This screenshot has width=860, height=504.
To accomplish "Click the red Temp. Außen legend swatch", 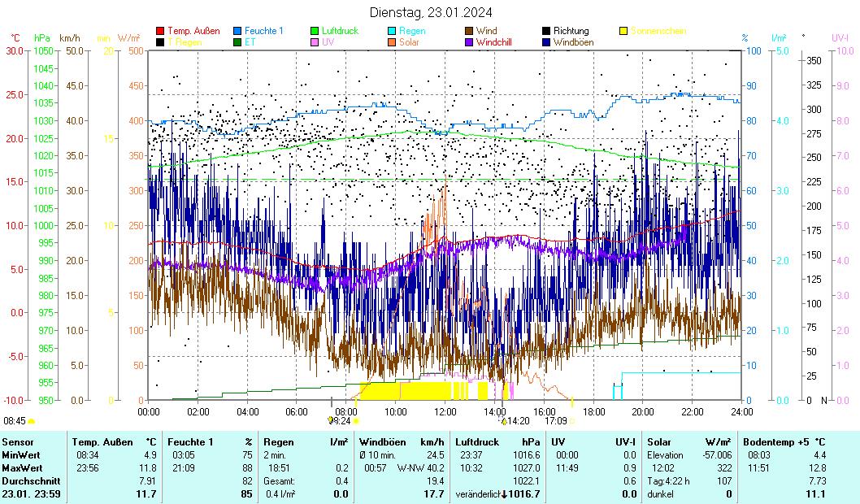I will (160, 31).
